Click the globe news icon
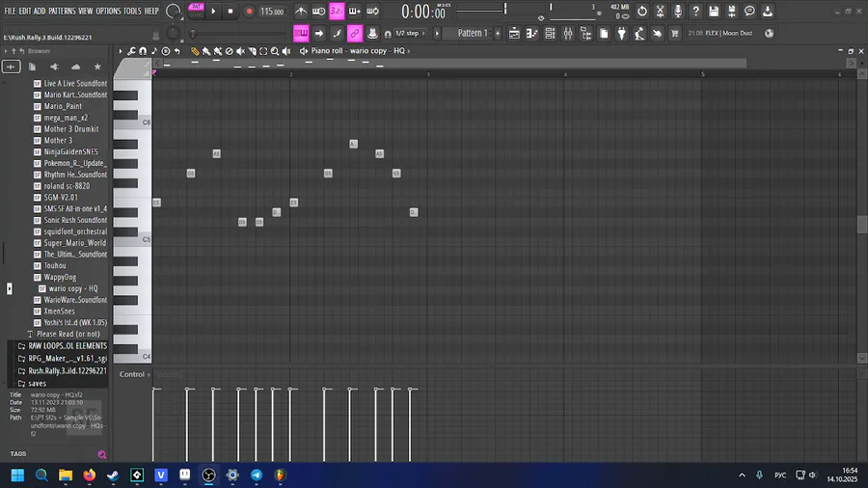868x488 pixels. coord(769,33)
